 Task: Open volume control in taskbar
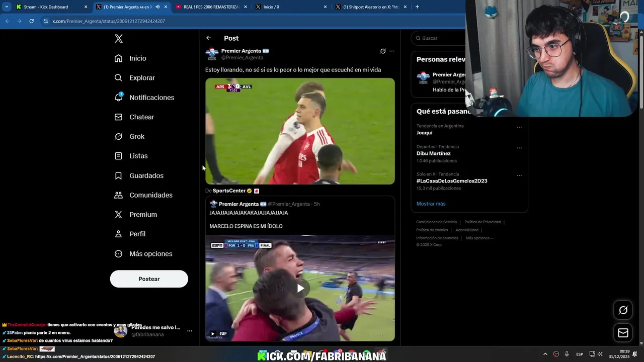click(x=600, y=354)
